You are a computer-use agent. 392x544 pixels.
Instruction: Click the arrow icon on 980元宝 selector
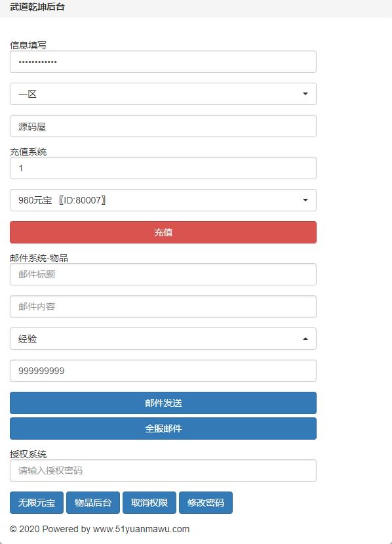[305, 200]
